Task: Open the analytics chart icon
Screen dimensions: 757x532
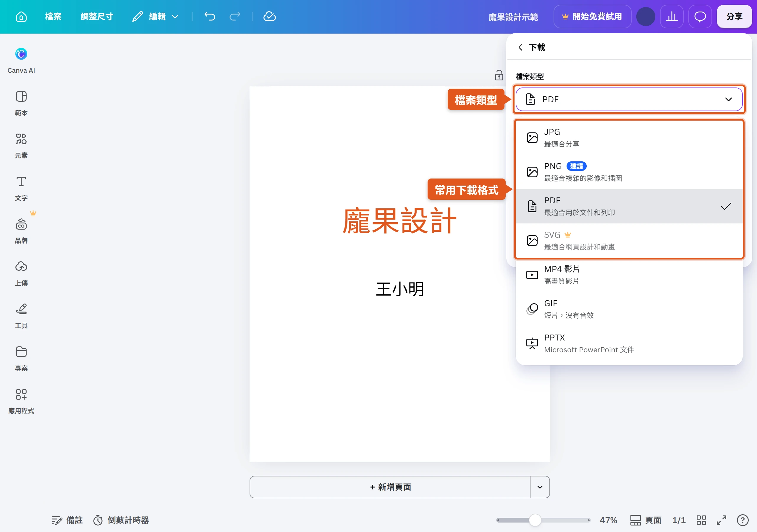Action: (x=672, y=17)
